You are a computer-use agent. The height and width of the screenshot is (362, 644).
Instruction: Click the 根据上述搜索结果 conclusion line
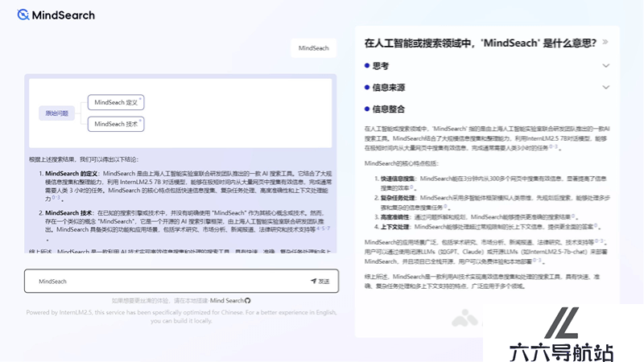point(85,159)
